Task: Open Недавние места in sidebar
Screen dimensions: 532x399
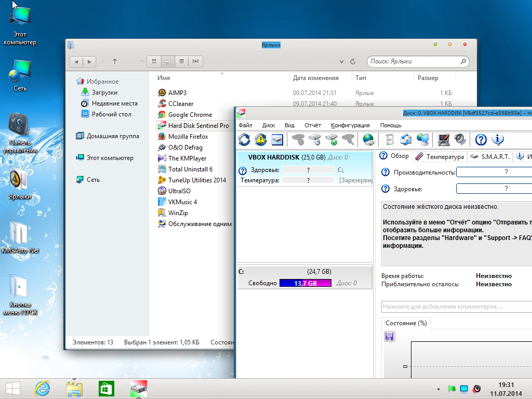Action: click(x=109, y=103)
